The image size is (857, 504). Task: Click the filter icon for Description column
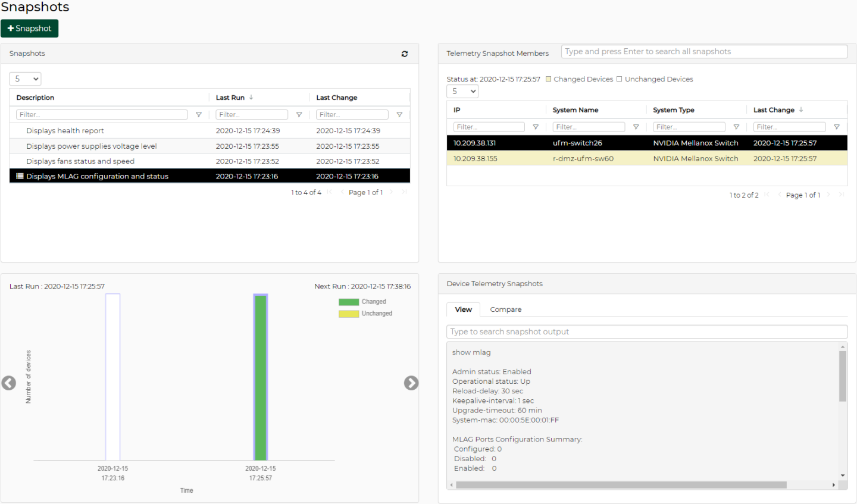[x=199, y=115]
